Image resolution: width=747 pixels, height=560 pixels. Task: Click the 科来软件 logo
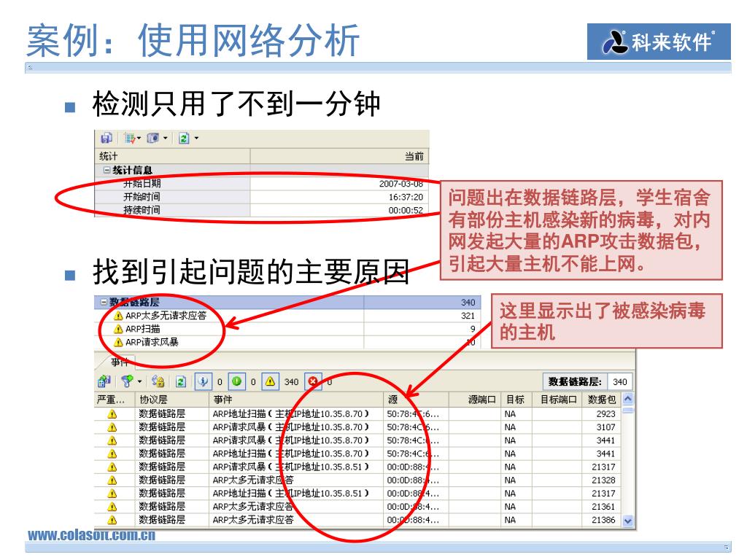pyautogui.click(x=659, y=42)
